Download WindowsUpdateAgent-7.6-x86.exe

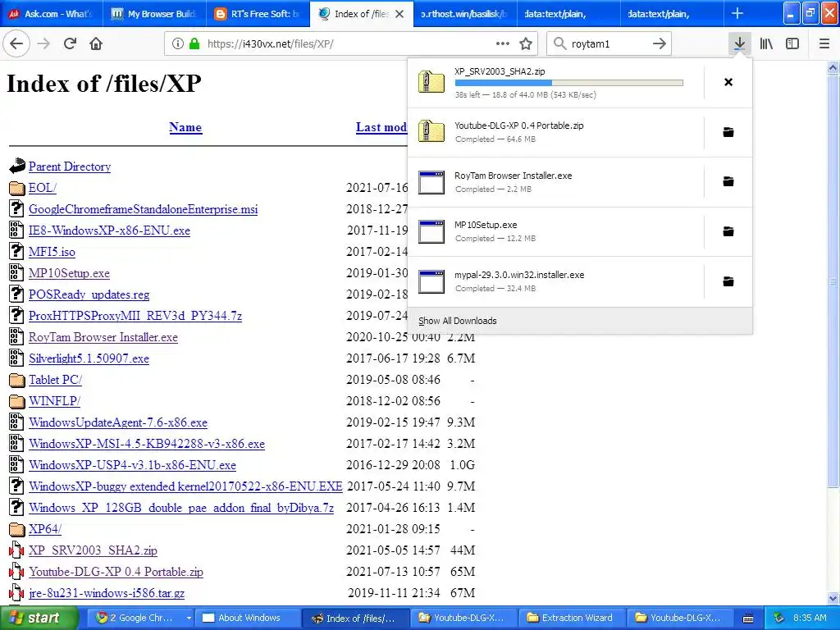[118, 422]
